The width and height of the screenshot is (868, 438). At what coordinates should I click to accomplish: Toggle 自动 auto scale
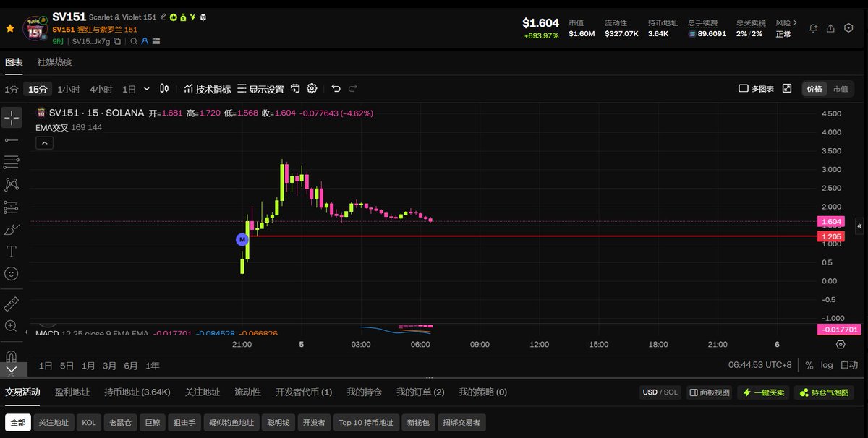coord(848,366)
